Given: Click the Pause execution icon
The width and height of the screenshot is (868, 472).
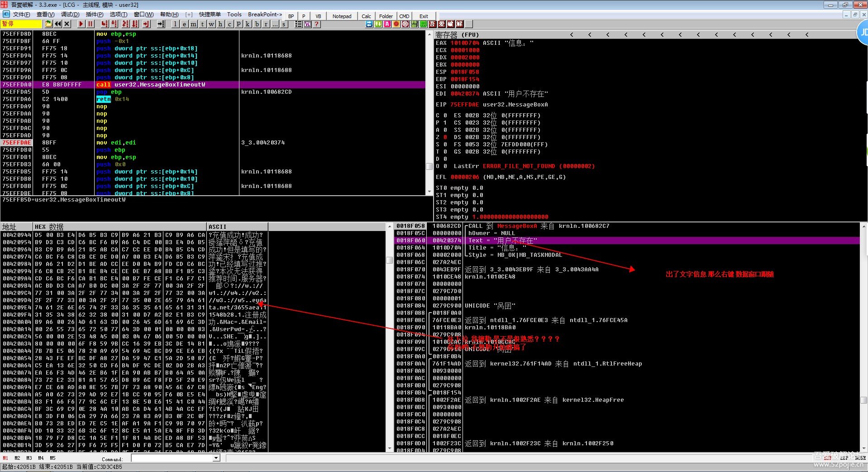Looking at the screenshot, I should 91,24.
